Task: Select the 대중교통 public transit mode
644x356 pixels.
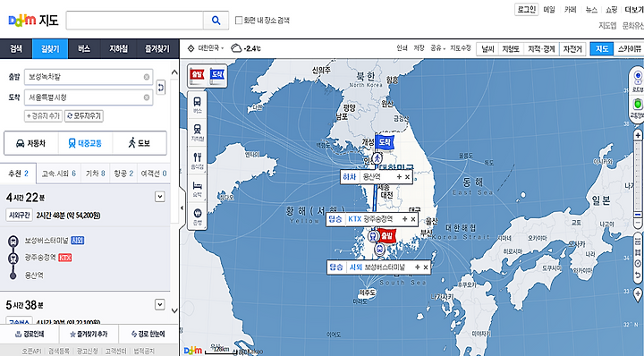Action: [86, 143]
